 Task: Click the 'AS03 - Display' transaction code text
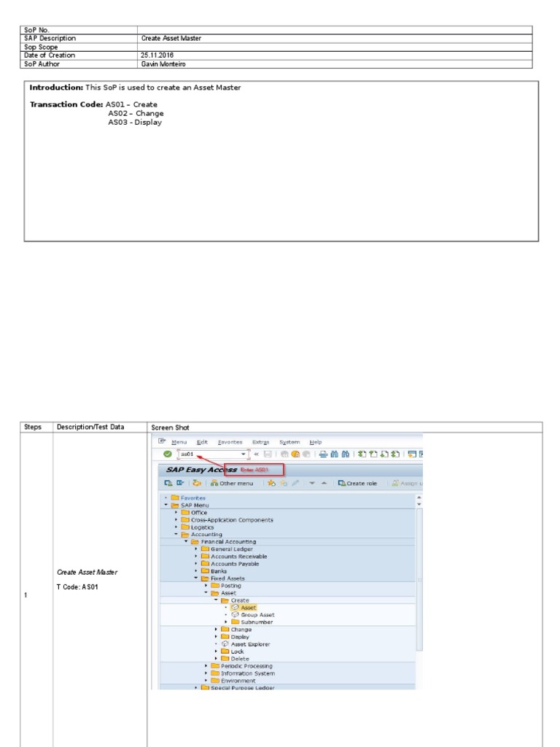pyautogui.click(x=135, y=122)
